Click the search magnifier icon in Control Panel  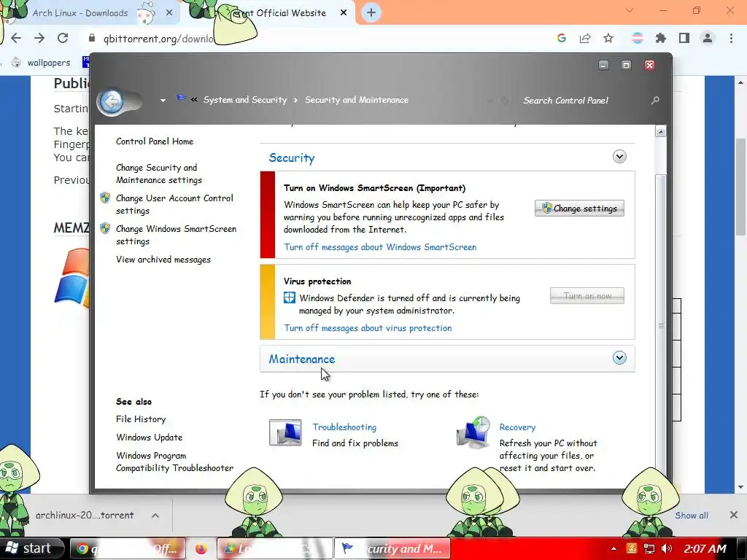point(655,101)
